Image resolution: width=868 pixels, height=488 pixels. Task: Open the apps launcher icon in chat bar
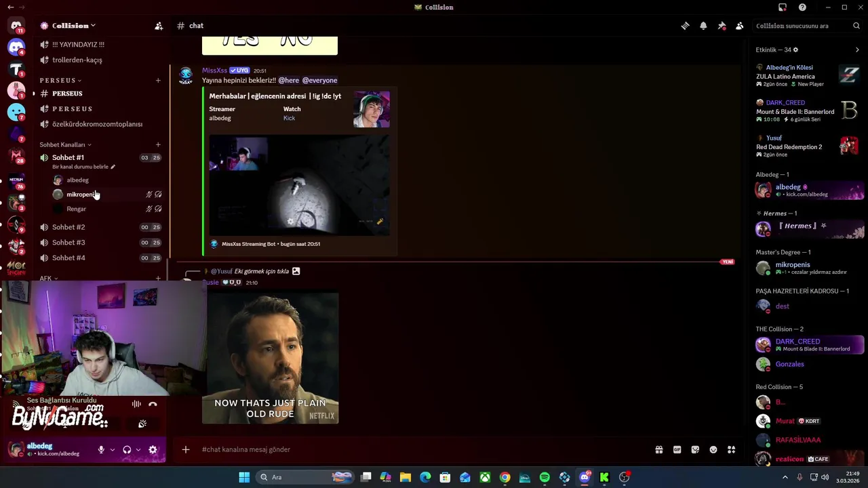732,449
